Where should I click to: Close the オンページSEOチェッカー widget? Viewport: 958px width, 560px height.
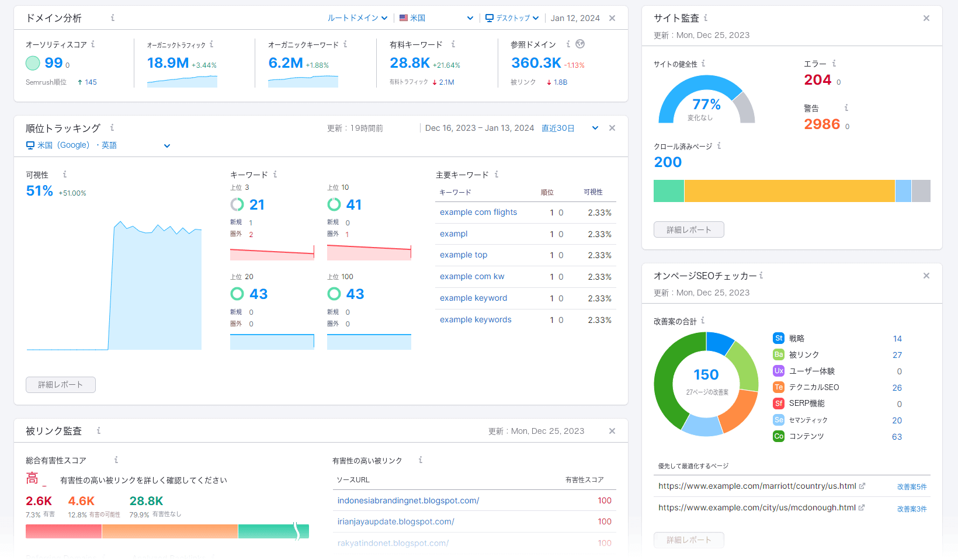[926, 276]
